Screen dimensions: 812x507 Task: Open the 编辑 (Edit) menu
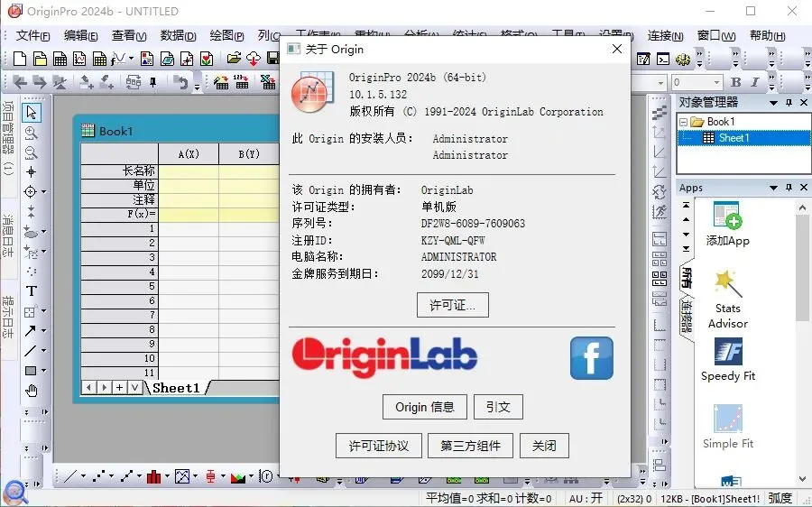pos(81,36)
